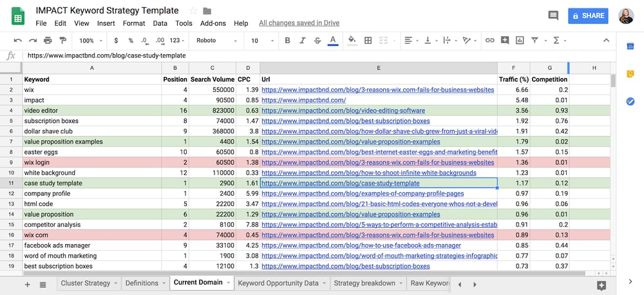This screenshot has height=295, width=644.
Task: Select the Paint format tool
Action: pos(63,41)
